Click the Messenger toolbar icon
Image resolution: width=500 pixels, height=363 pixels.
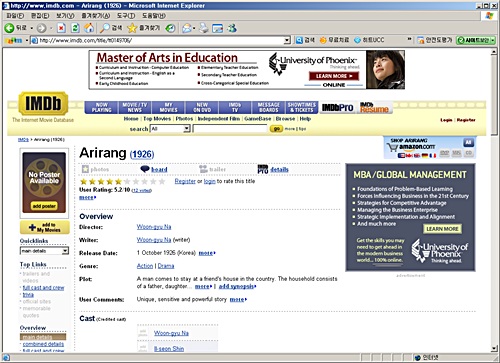click(232, 28)
